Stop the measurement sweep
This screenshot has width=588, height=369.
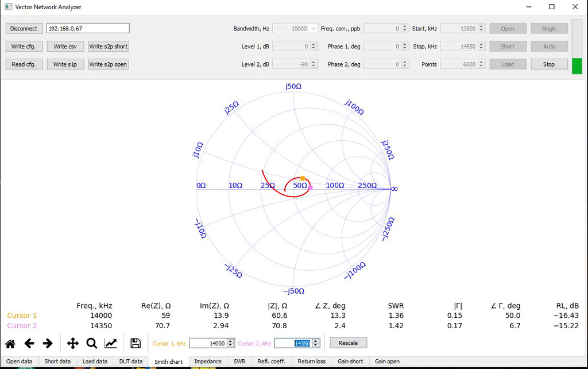point(549,64)
